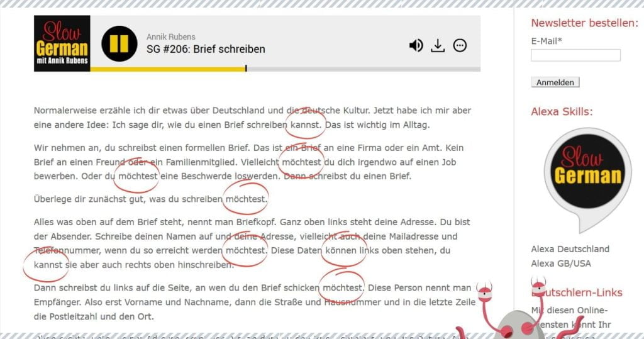Pause the podcast playback

point(119,43)
